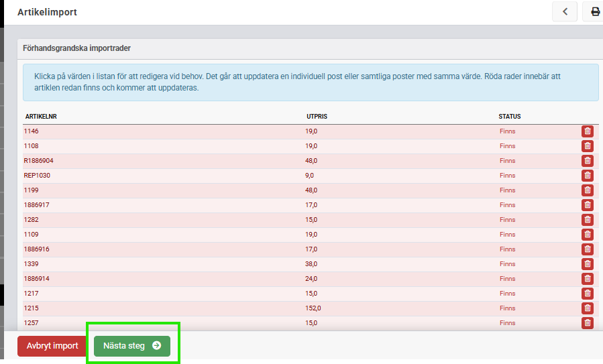Delete row 1215 with price 152,0
603x364 pixels.
588,308
